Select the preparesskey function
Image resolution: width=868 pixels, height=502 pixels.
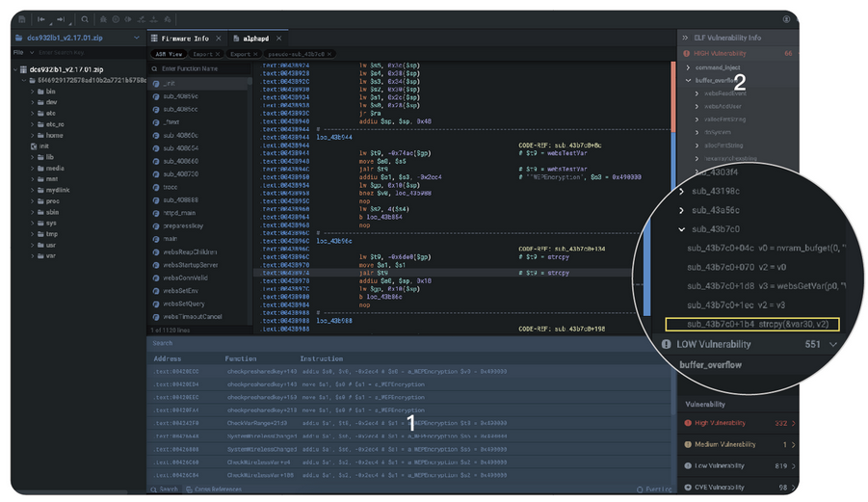[x=183, y=225]
